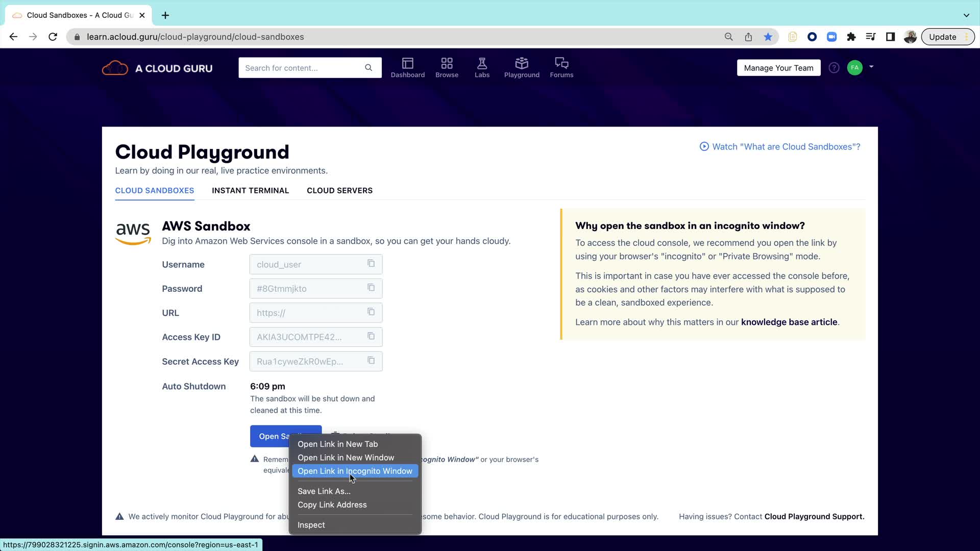Switch to Instant Terminal tab
Image resolution: width=980 pixels, height=551 pixels.
[250, 190]
